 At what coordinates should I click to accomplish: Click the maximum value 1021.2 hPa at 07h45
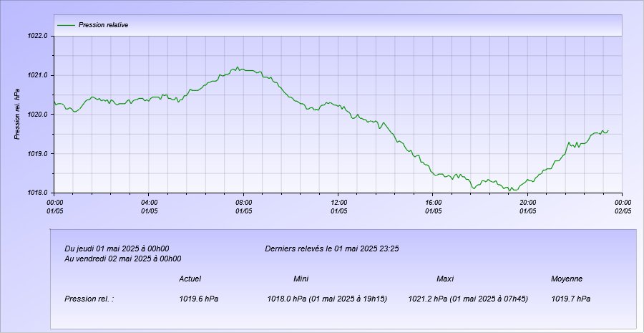tap(468, 299)
